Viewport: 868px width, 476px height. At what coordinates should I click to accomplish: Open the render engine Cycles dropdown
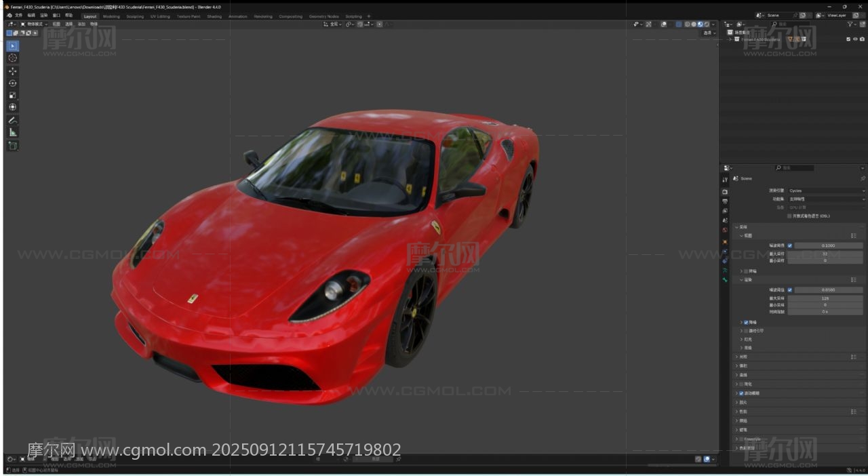point(827,191)
